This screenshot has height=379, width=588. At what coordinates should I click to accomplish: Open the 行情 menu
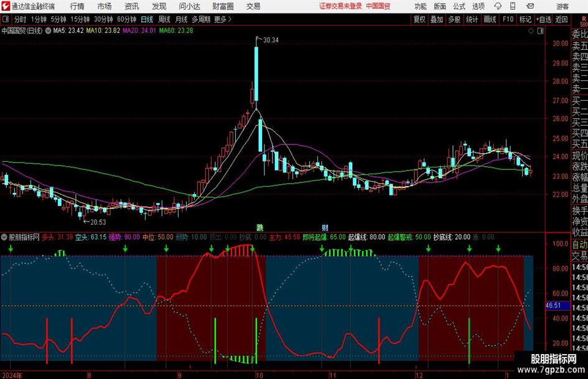point(77,6)
